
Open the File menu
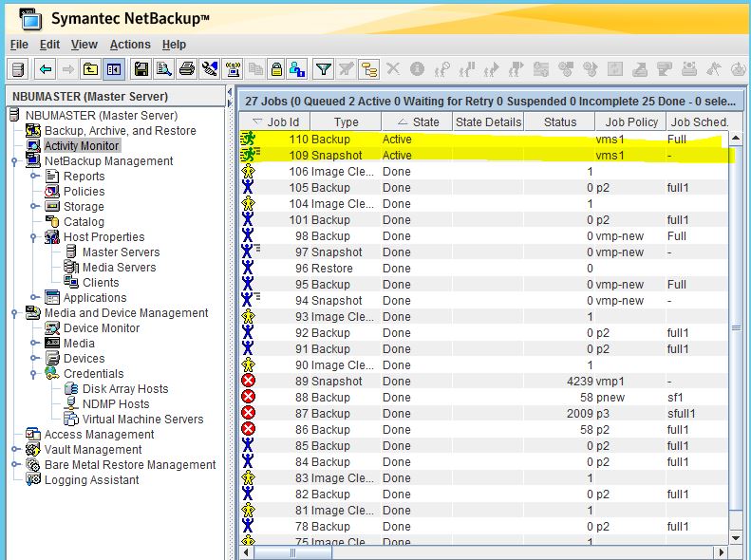(19, 45)
